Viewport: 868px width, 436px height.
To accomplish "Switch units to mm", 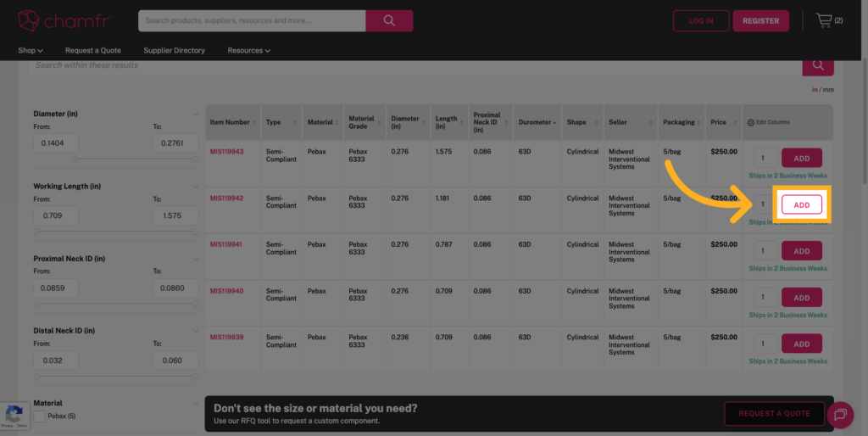I will [828, 90].
